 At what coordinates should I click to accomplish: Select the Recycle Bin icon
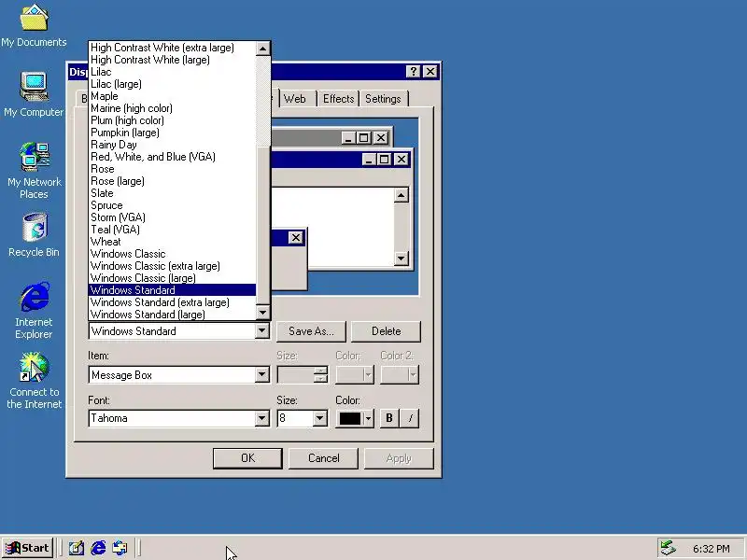point(34,234)
